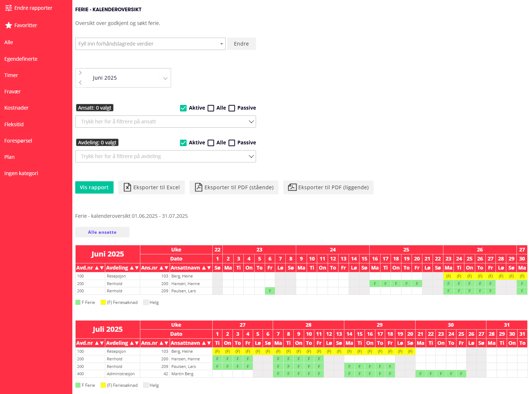
Task: Sort Avd.nr ascending in Juli 2025 table
Action: (x=97, y=343)
